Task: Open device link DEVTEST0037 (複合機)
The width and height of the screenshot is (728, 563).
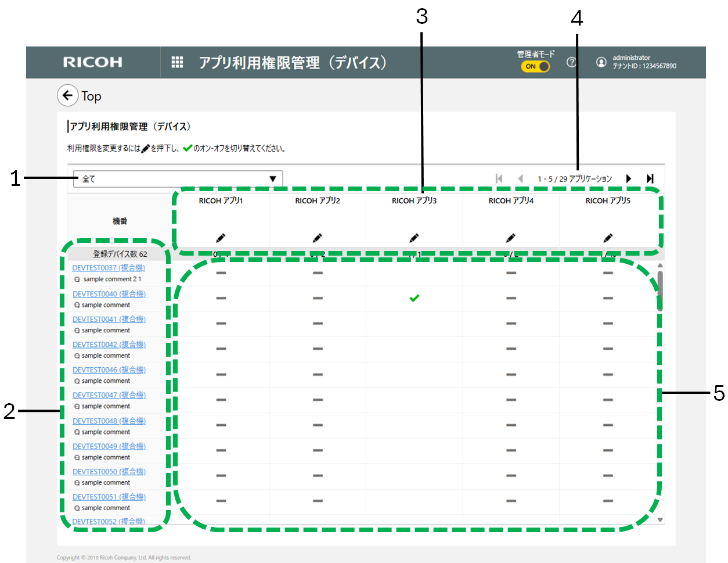Action: [109, 268]
